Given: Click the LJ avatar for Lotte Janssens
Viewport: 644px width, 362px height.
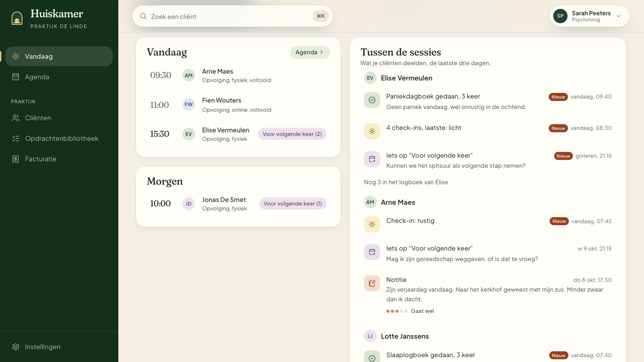Looking at the screenshot, I should click(x=370, y=336).
